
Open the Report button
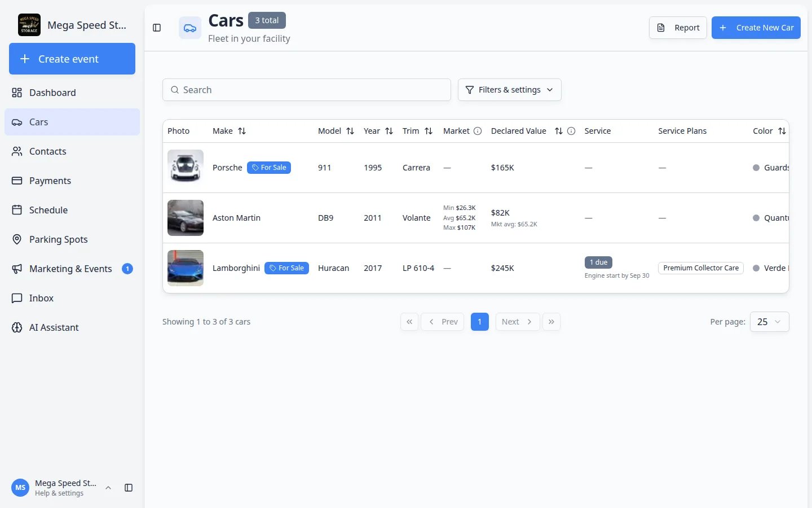coord(678,28)
